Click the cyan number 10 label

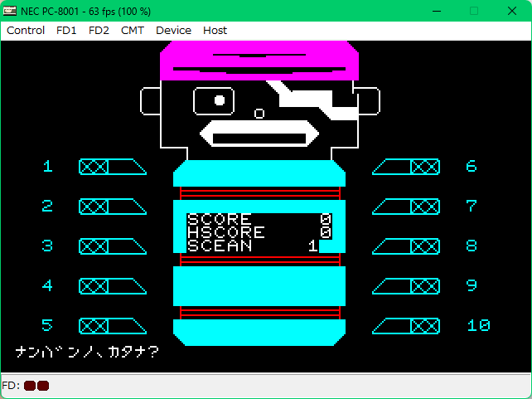[x=478, y=325]
